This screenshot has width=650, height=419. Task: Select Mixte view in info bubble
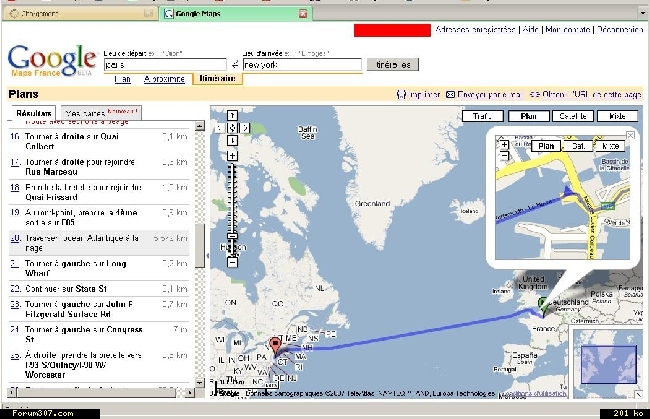(610, 146)
